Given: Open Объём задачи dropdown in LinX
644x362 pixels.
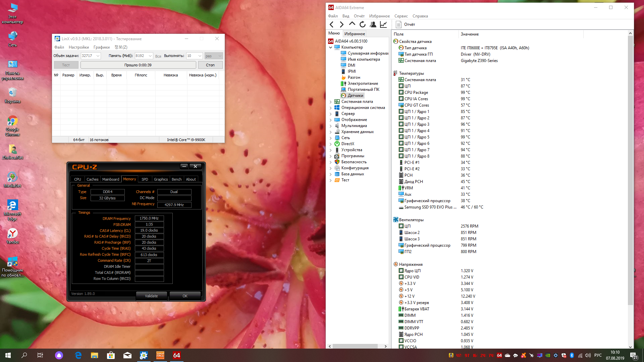Looking at the screenshot, I should 98,56.
